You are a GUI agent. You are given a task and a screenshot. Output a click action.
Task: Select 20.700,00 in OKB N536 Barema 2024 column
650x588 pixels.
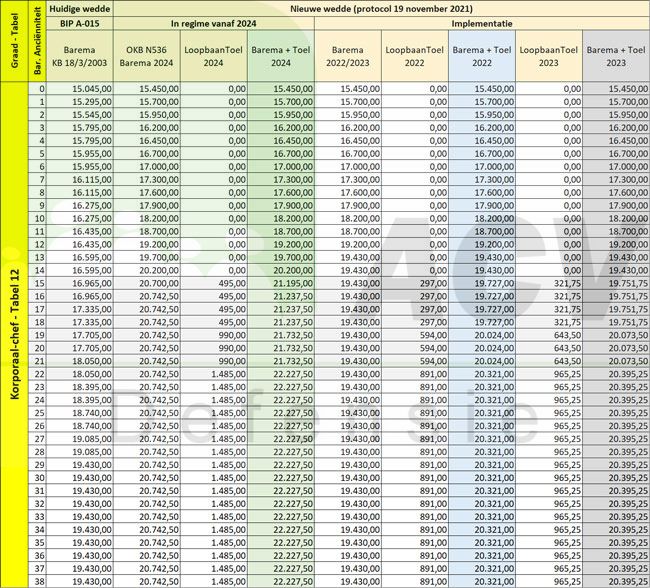pyautogui.click(x=147, y=283)
